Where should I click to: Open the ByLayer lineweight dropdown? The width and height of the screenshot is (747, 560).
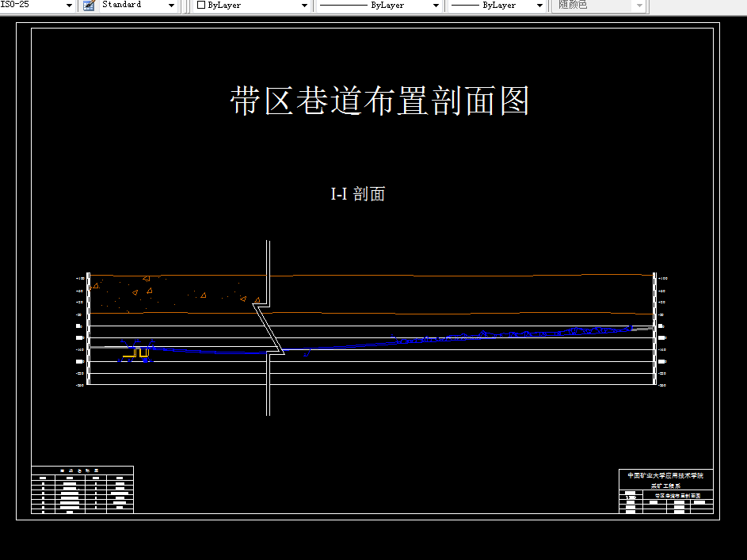click(539, 6)
